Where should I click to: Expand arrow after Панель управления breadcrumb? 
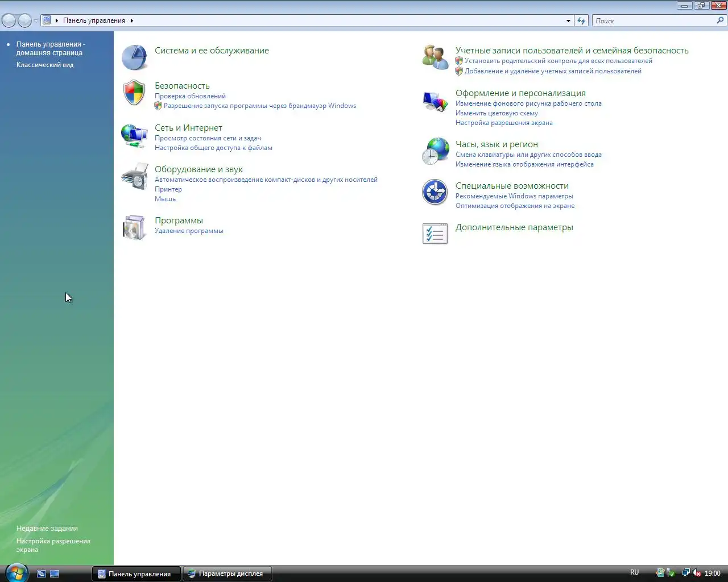[132, 20]
